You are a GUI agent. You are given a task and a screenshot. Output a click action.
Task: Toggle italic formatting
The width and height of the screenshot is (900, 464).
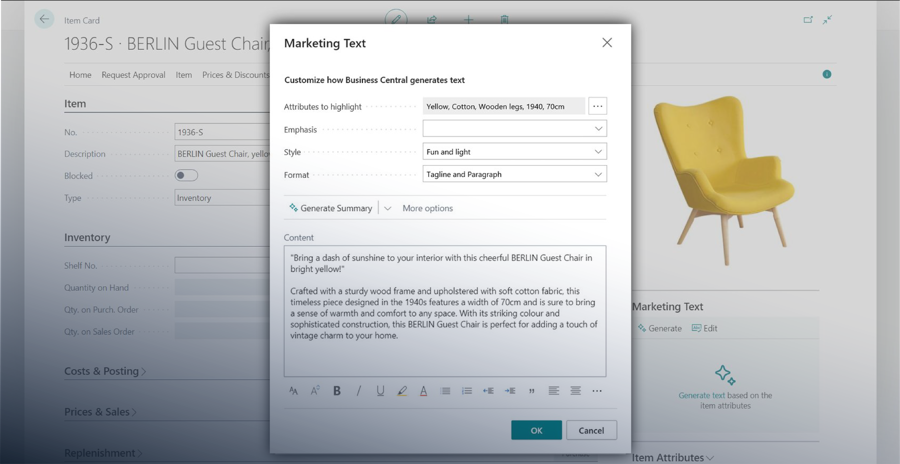359,390
